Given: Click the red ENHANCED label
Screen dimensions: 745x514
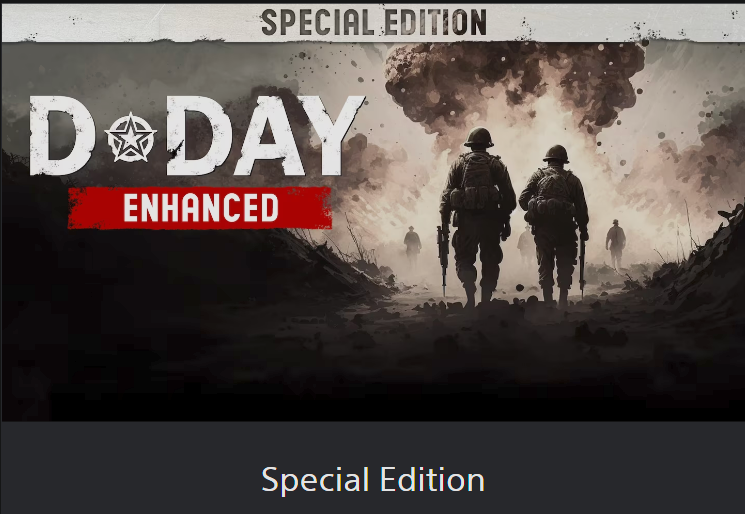Looking at the screenshot, I should pos(200,208).
